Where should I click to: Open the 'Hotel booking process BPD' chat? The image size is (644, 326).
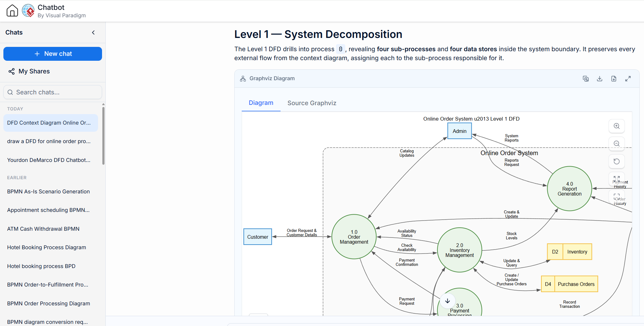pyautogui.click(x=51, y=266)
